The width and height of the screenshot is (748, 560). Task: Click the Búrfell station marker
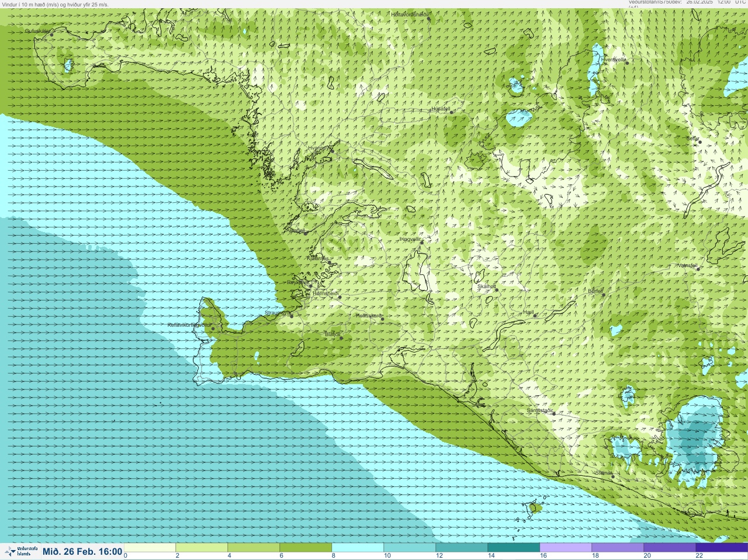click(x=604, y=294)
